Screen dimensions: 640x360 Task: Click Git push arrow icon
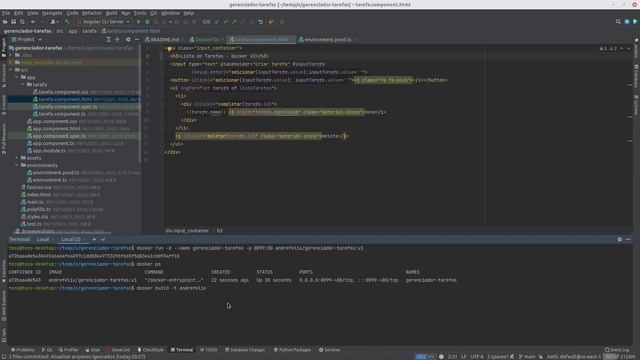click(234, 22)
